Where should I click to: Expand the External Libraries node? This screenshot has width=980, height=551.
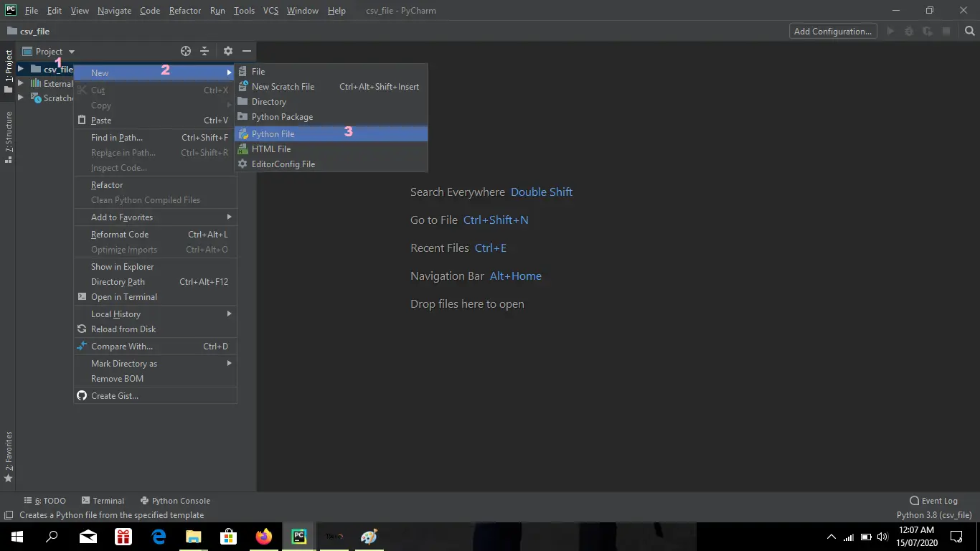(20, 83)
